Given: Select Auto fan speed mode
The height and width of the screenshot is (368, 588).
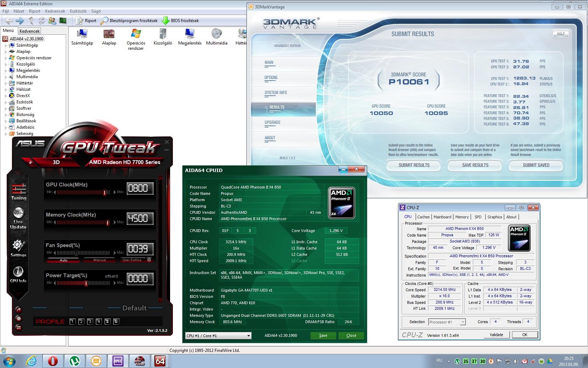Looking at the screenshot, I should point(63,260).
